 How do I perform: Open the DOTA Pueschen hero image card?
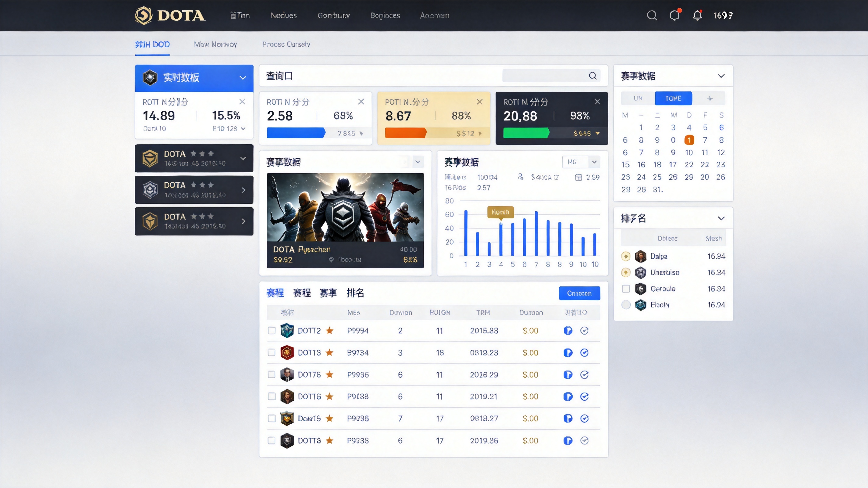[345, 221]
